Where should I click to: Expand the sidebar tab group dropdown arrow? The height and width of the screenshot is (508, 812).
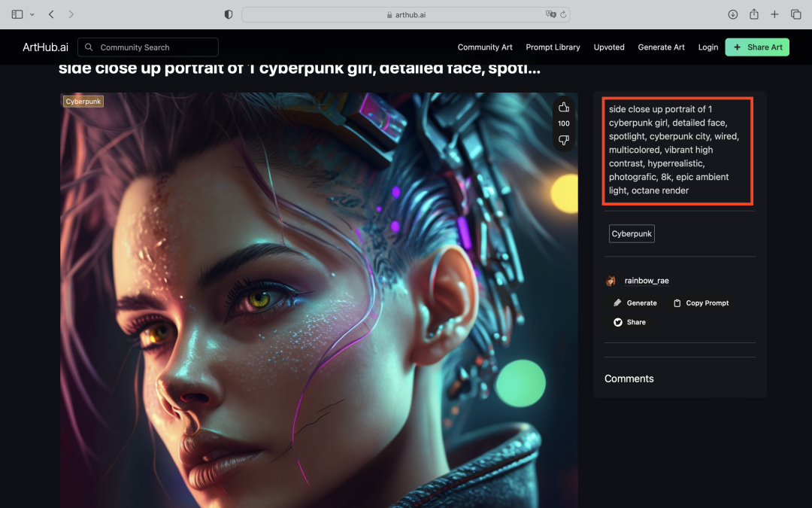click(x=32, y=14)
